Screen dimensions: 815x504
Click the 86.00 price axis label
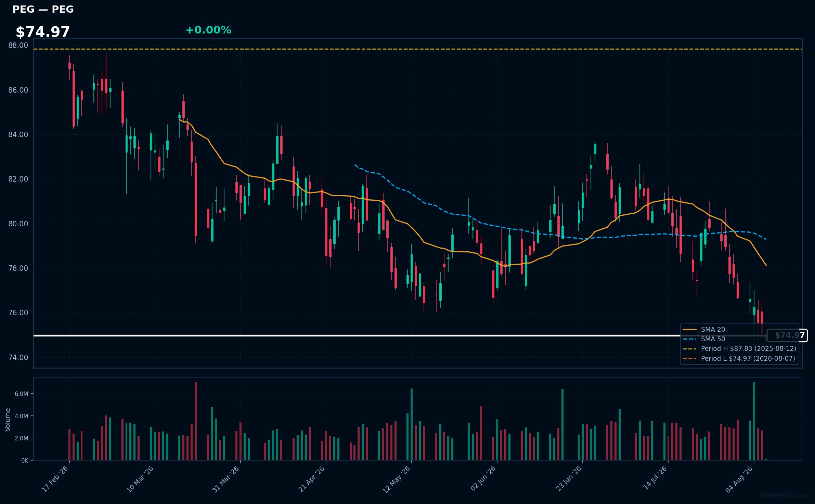pyautogui.click(x=18, y=90)
